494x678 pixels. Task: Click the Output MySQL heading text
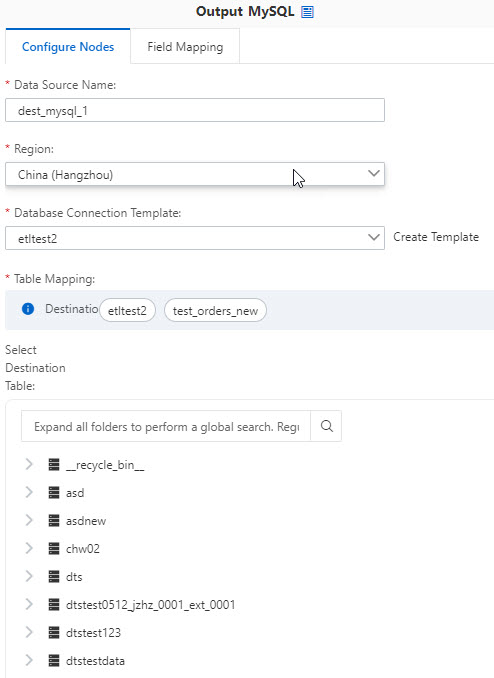(x=245, y=12)
